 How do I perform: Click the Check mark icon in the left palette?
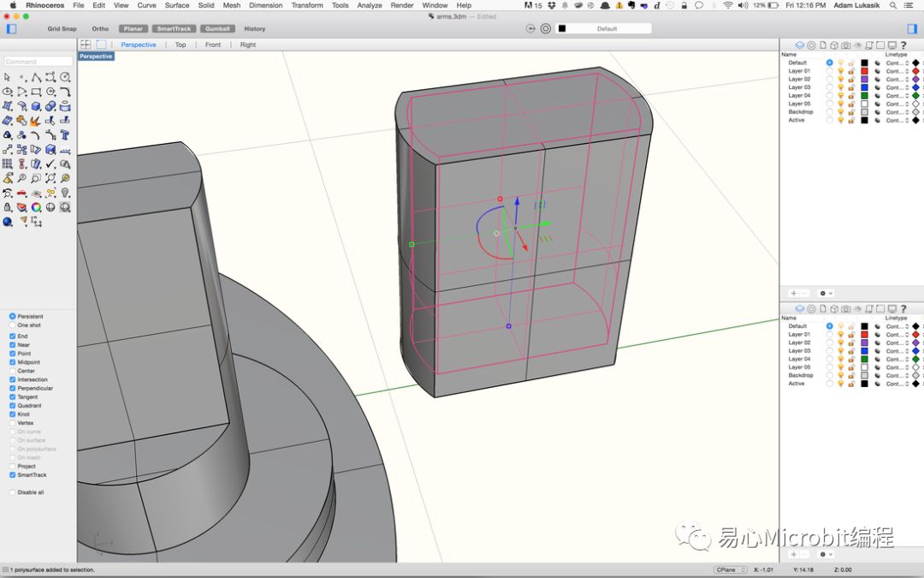tap(50, 164)
